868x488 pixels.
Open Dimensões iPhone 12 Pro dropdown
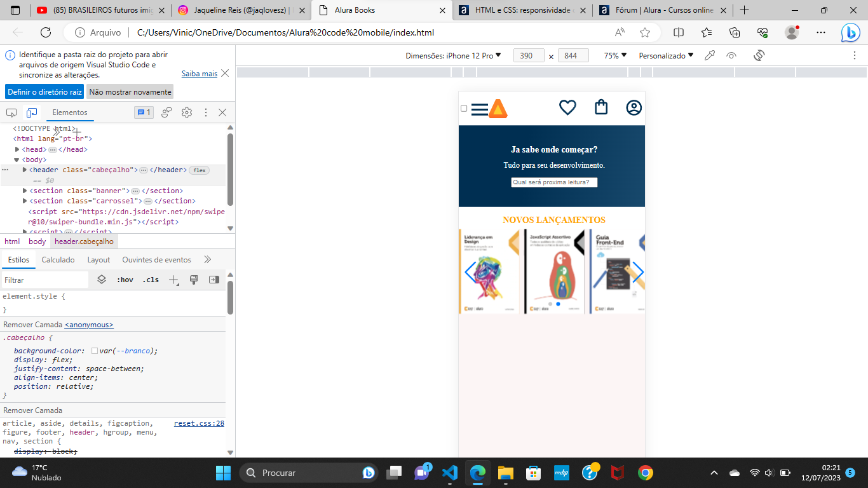pyautogui.click(x=454, y=56)
